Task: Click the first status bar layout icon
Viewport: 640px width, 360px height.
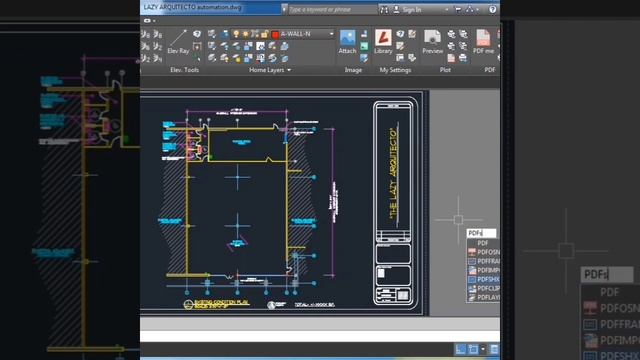Action: tap(460, 349)
